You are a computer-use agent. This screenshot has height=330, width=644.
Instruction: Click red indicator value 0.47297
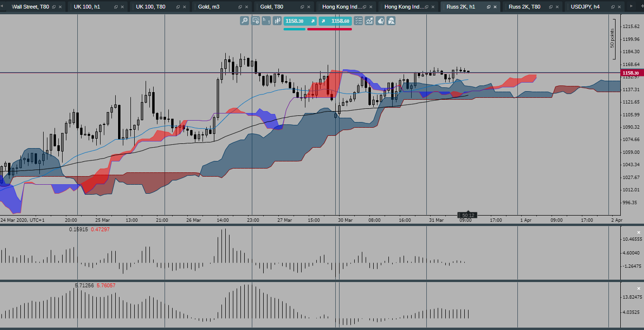click(x=100, y=230)
